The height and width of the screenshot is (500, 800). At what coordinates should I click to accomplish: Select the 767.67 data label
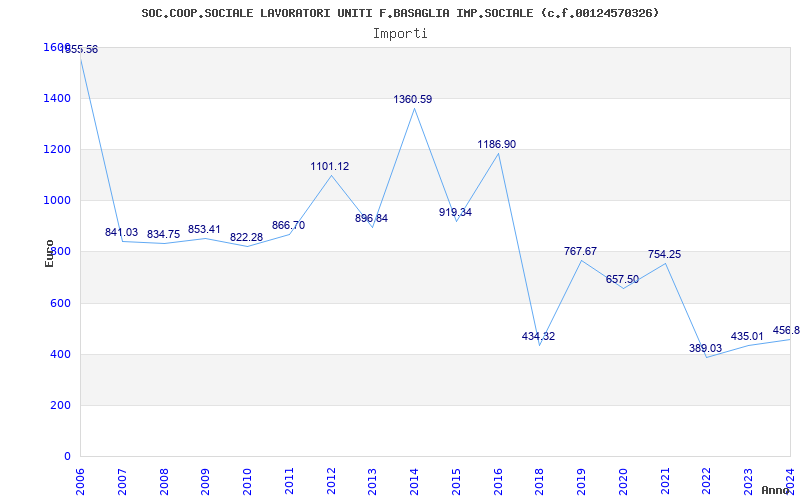(580, 251)
